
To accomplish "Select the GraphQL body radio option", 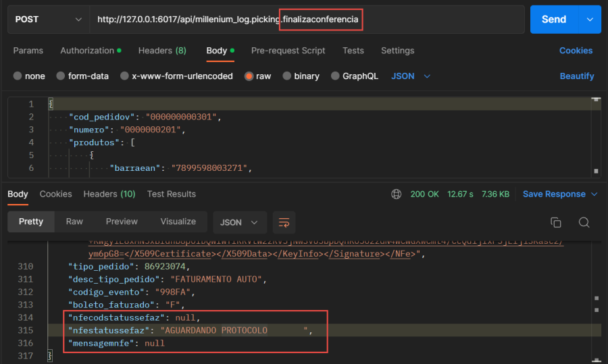I will [336, 76].
